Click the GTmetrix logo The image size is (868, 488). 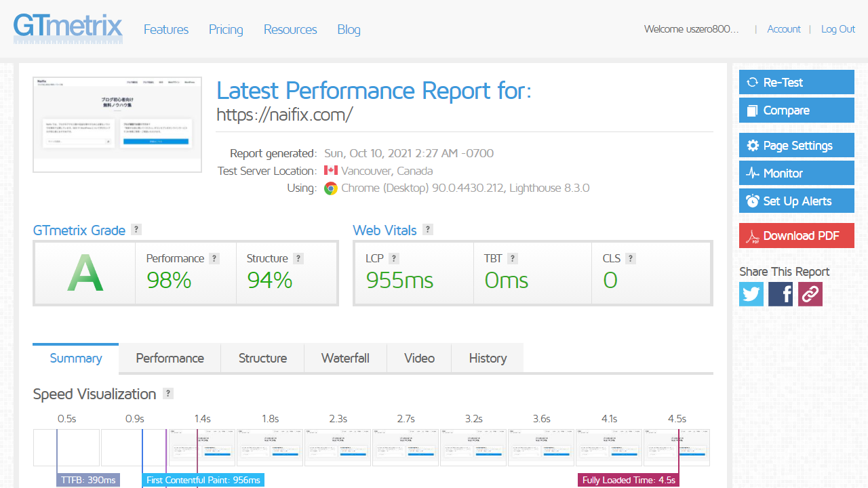68,28
